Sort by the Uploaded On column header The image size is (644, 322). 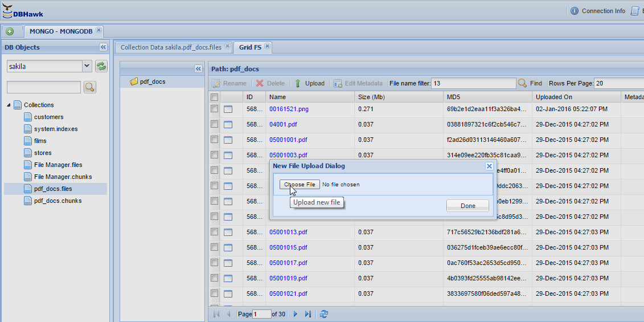(576, 97)
